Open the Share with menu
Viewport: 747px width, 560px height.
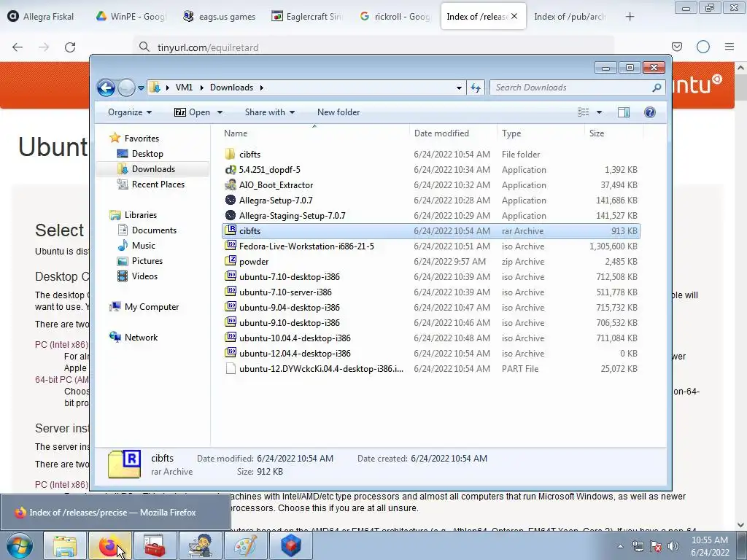(270, 112)
